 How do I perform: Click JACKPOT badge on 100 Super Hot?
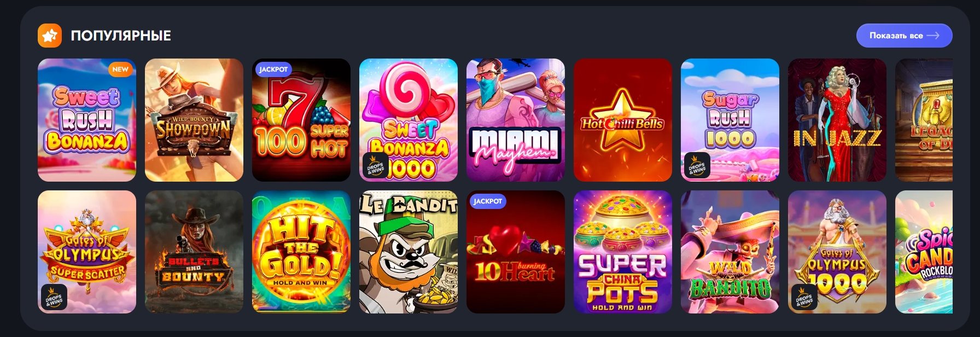273,69
